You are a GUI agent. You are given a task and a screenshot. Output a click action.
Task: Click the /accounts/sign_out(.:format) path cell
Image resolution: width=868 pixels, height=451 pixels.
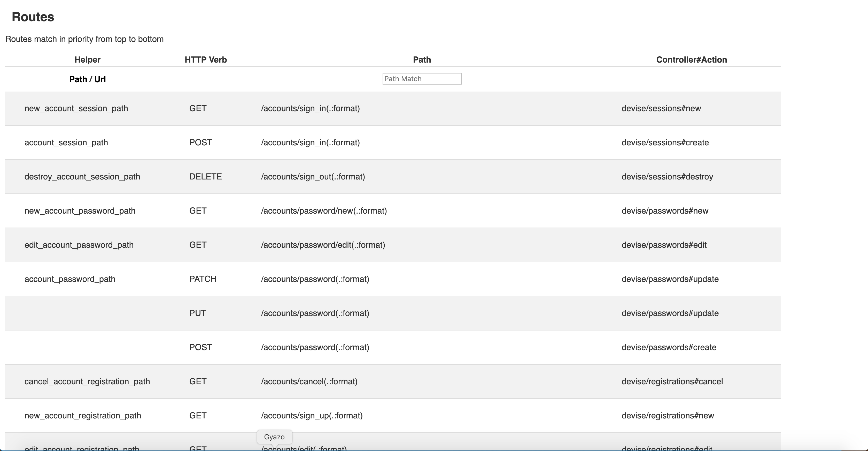[313, 176]
